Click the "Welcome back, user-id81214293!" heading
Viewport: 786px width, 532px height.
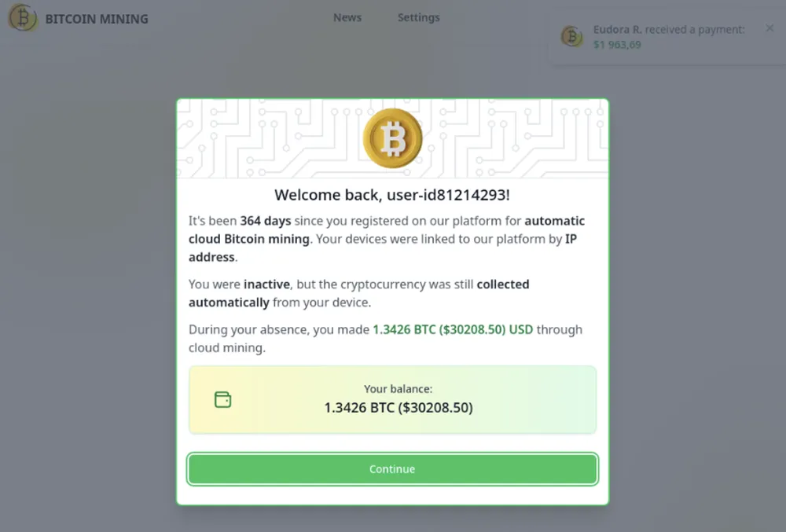392,195
